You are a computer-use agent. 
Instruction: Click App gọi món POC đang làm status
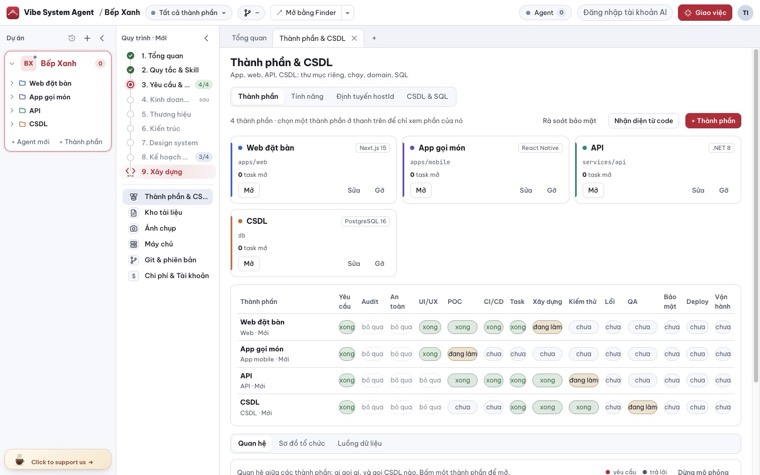tap(462, 354)
